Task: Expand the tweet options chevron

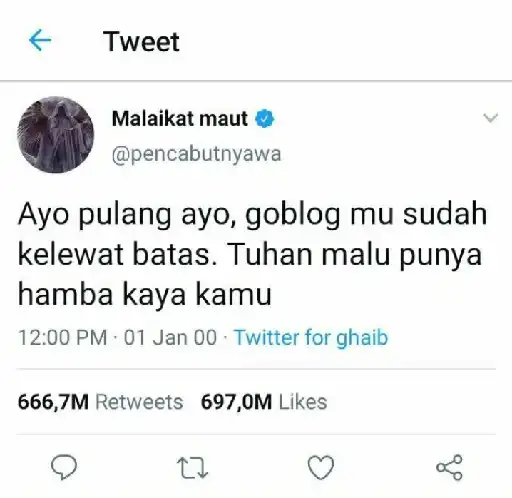Action: pos(490,118)
